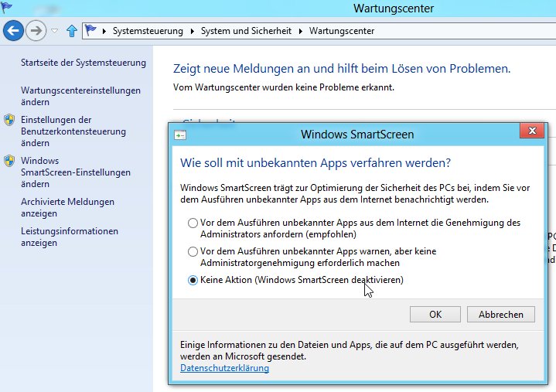Open Wartungscentereinstellungen ändern link
The height and width of the screenshot is (392, 556).
tap(80, 96)
